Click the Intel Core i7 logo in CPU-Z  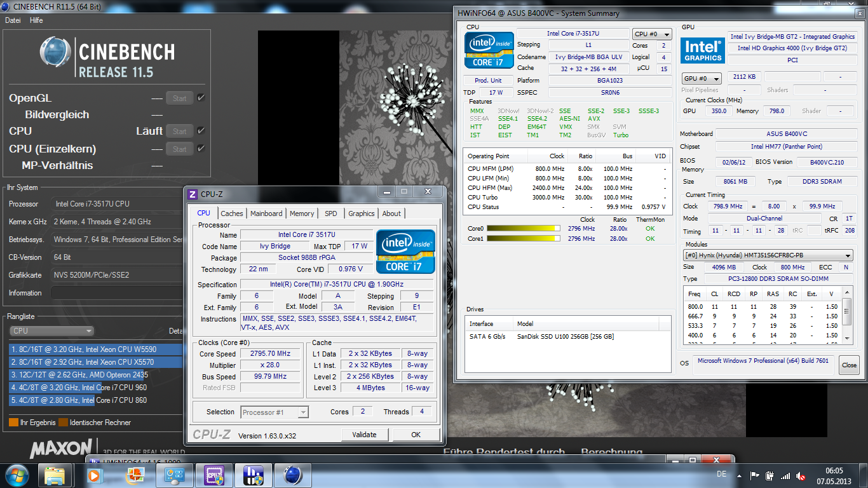pyautogui.click(x=405, y=252)
